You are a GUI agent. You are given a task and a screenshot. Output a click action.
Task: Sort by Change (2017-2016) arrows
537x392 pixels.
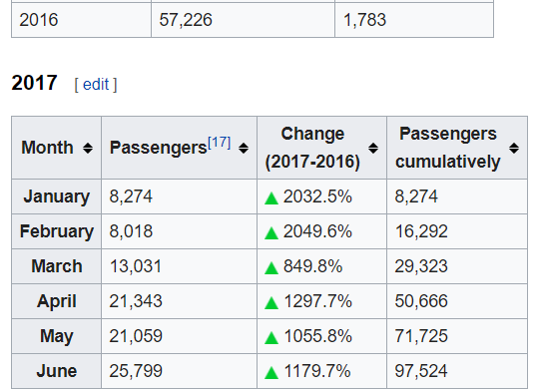pos(373,149)
